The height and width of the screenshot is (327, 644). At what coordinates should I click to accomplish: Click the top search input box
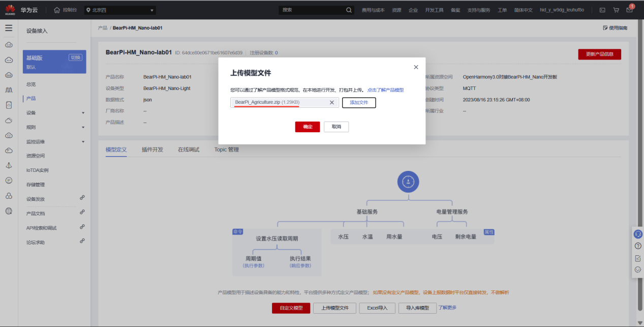click(312, 10)
